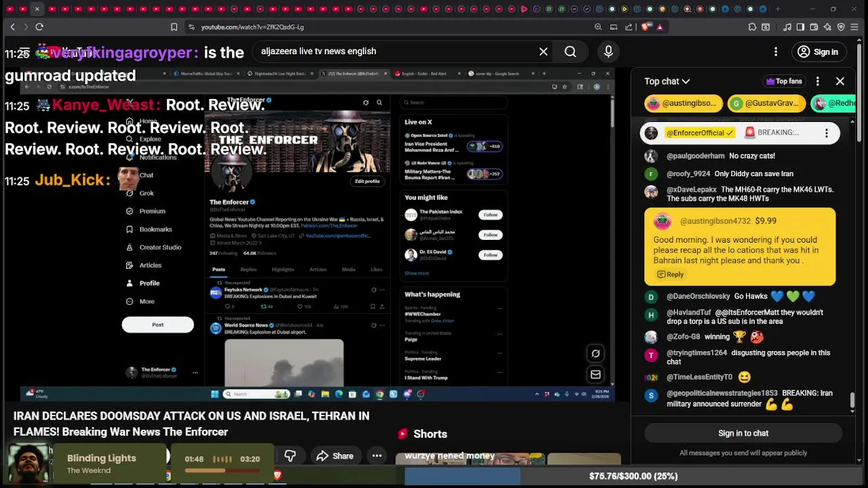Viewport: 868px width, 488px height.
Task: Follow Dr. Eli David account
Action: [490, 255]
